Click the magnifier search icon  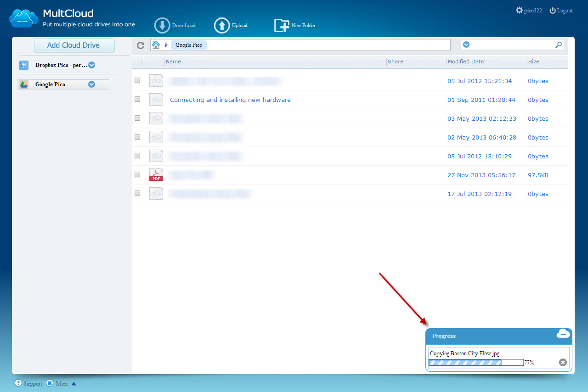pyautogui.click(x=558, y=45)
